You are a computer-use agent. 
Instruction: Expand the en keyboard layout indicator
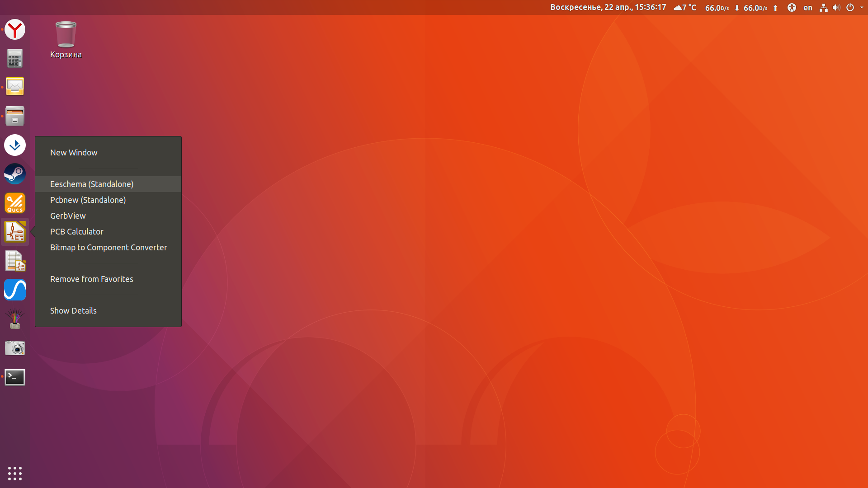pos(807,8)
